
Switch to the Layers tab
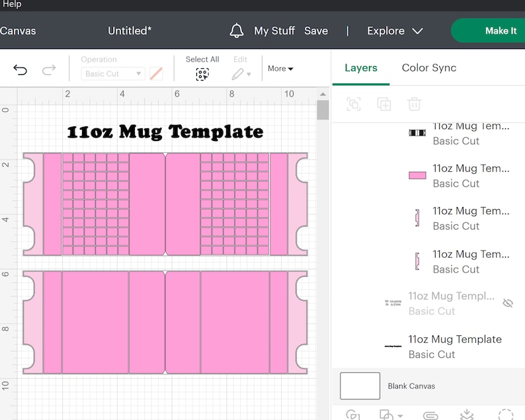point(361,68)
